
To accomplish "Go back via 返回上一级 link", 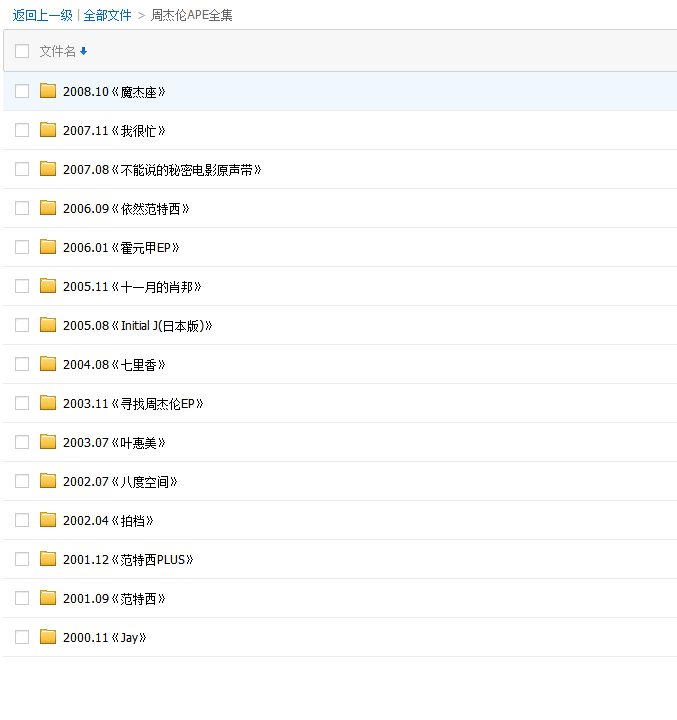I will pyautogui.click(x=43, y=15).
